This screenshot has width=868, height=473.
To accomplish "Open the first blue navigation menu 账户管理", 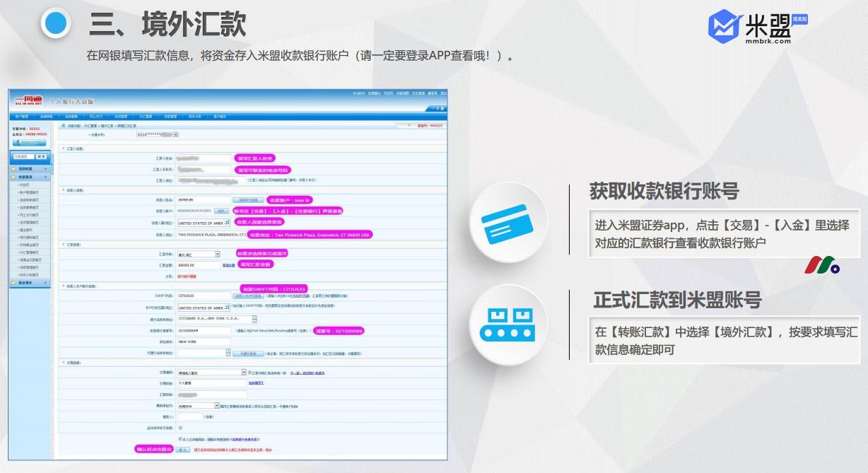I will point(22,116).
